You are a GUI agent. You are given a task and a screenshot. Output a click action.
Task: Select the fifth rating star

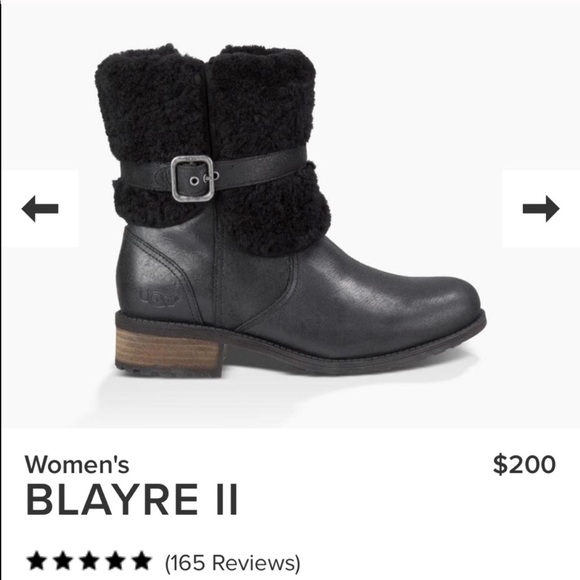pyautogui.click(x=141, y=561)
